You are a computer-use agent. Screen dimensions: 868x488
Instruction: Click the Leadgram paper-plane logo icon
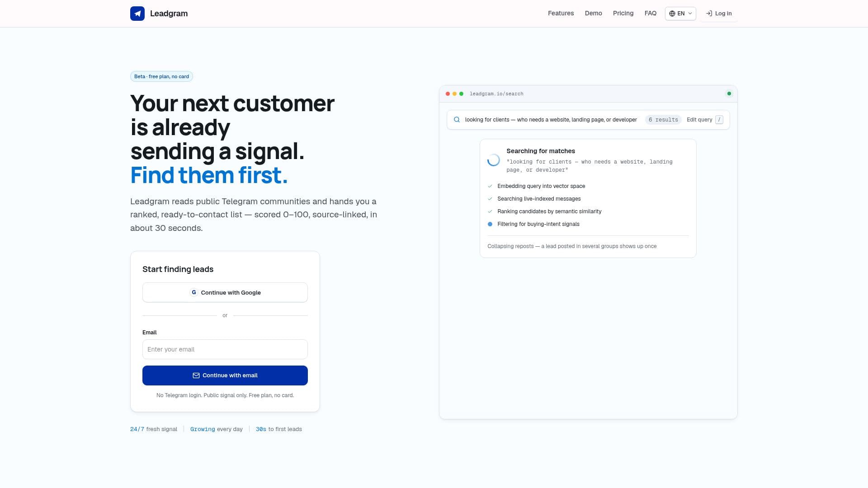click(x=137, y=14)
